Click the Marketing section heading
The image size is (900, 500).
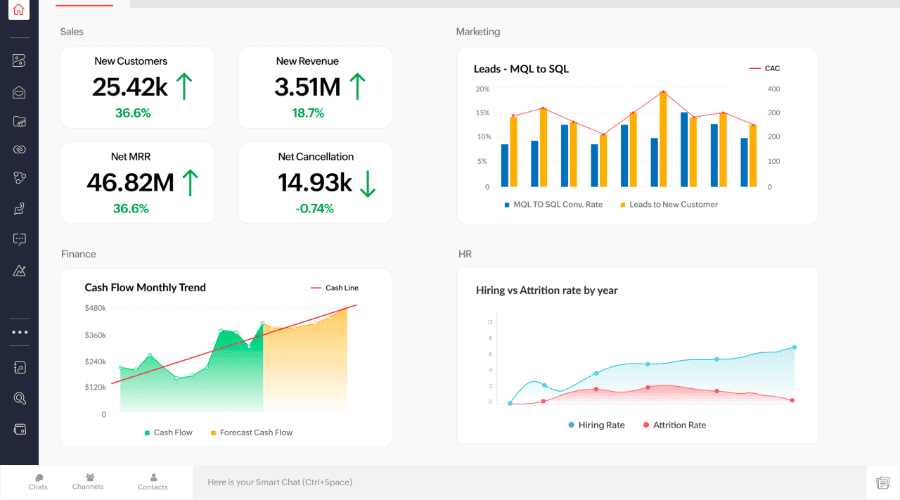(478, 32)
